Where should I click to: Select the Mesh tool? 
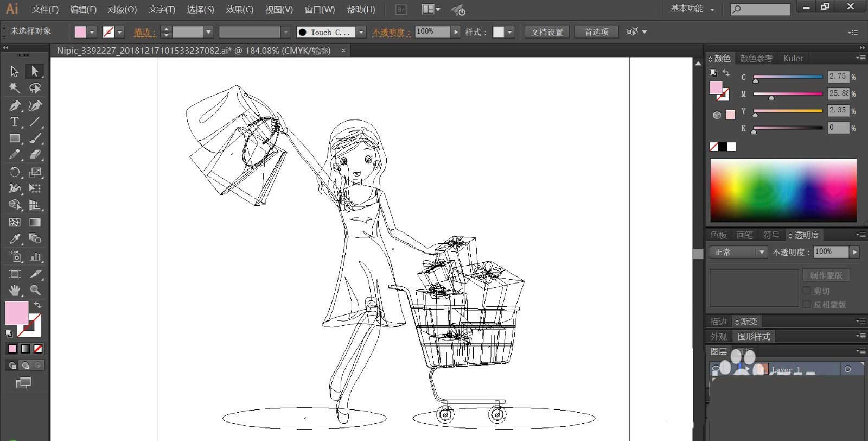(x=15, y=222)
